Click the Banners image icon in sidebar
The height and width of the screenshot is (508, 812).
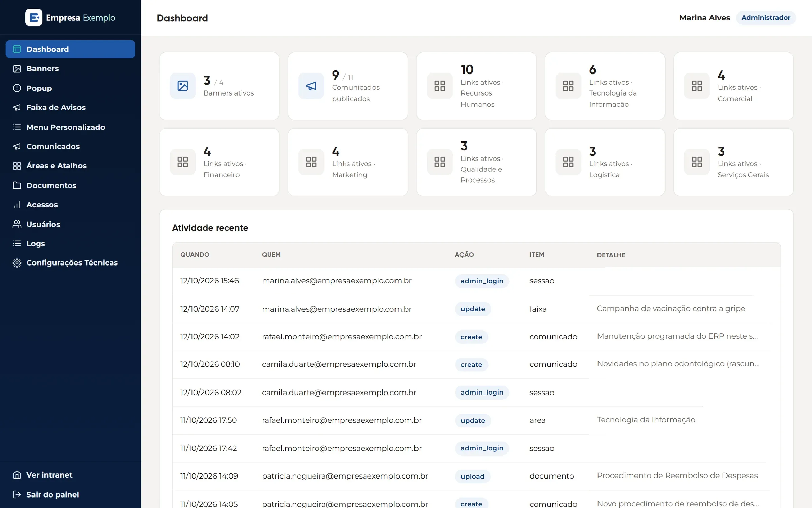(x=17, y=69)
